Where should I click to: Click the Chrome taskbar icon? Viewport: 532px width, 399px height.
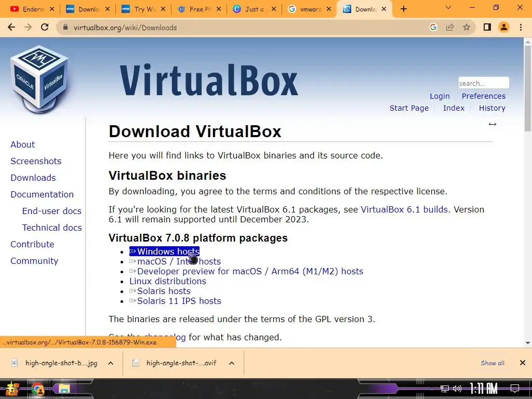pyautogui.click(x=37, y=389)
